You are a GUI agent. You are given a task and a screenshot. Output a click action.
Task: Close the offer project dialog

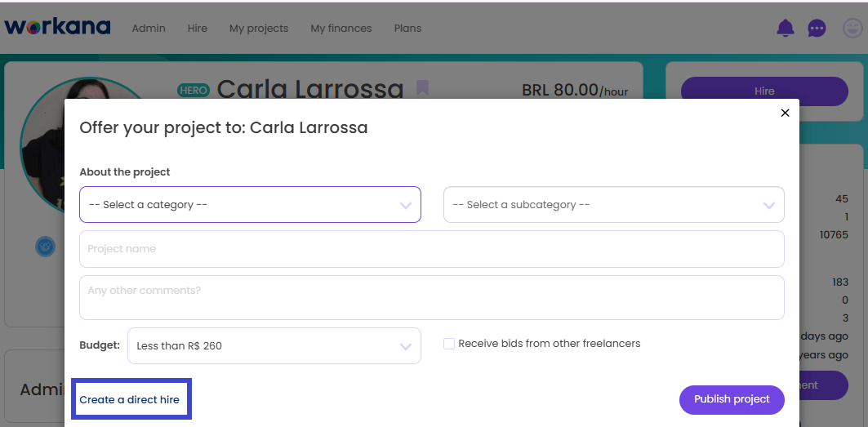pos(785,113)
